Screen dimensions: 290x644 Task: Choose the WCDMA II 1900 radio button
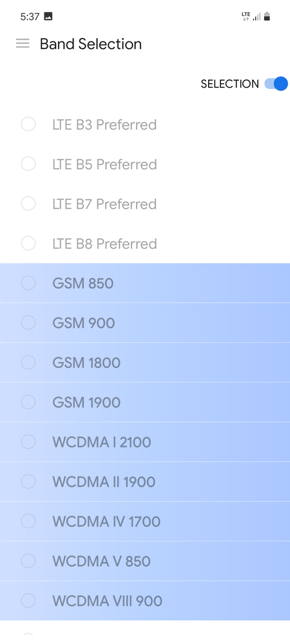tap(28, 482)
